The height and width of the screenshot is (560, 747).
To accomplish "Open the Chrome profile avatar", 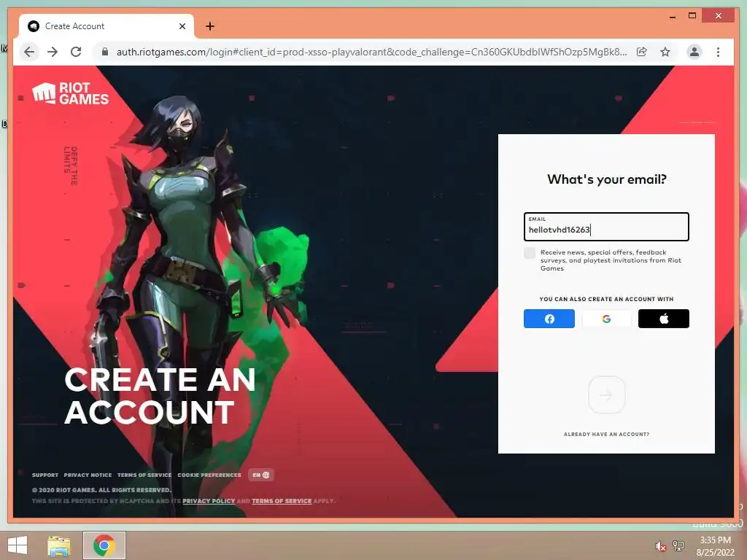I will pos(694,52).
